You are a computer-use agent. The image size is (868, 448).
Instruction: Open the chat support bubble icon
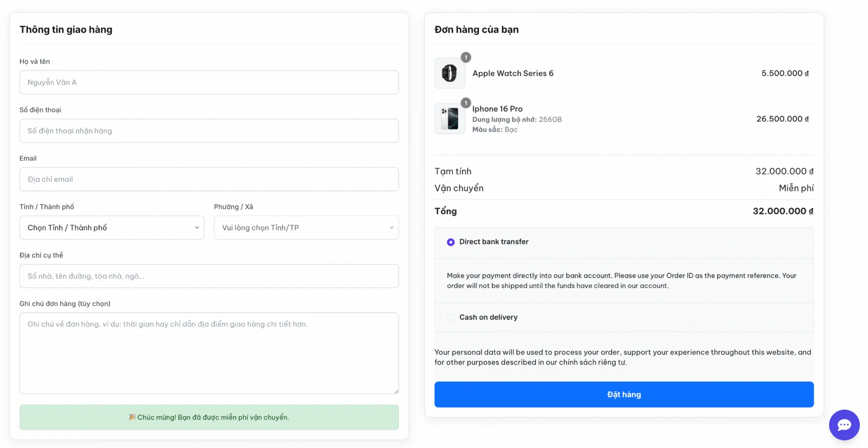coord(844,425)
